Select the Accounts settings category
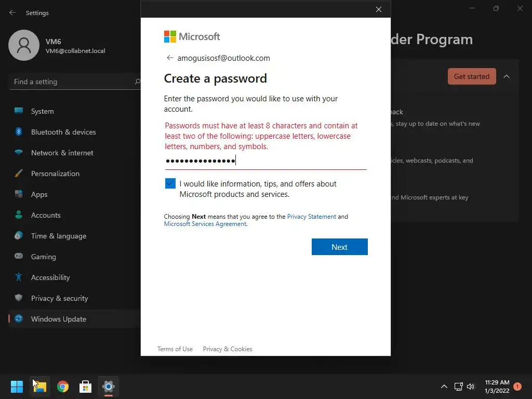The image size is (532, 399). point(74,215)
